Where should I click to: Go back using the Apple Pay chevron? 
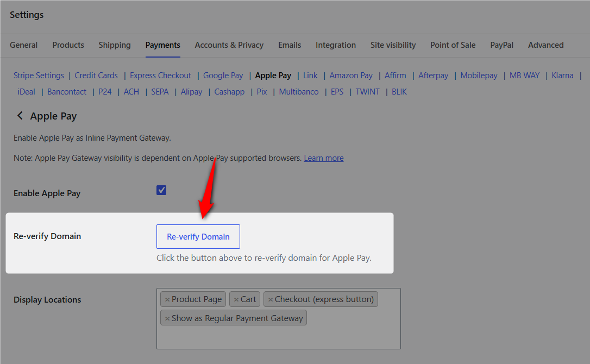click(x=20, y=116)
